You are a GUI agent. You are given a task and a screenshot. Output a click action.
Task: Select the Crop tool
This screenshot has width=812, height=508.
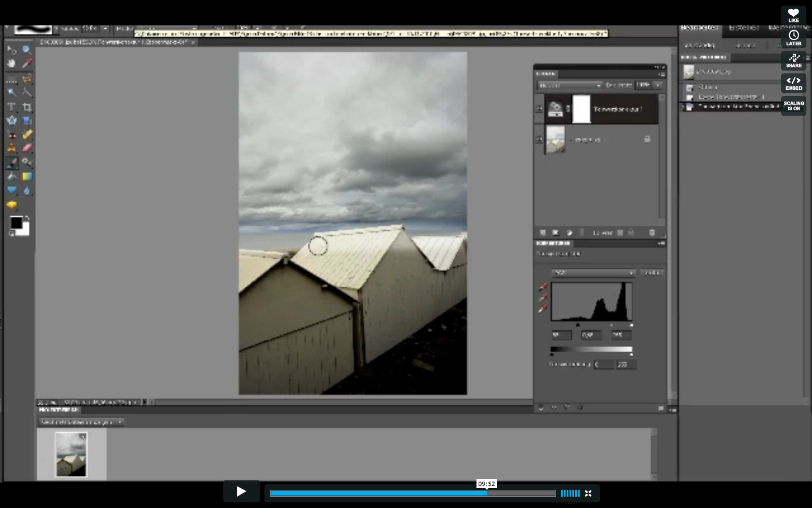coord(27,107)
